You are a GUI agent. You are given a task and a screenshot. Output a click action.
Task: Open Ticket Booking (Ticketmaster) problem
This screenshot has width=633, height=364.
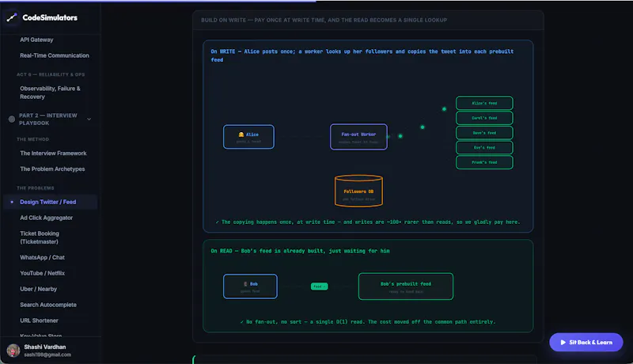click(x=40, y=237)
